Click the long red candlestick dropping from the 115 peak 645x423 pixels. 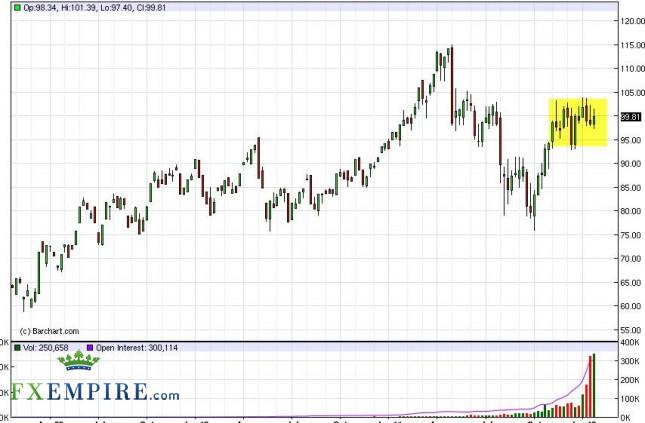tap(452, 86)
